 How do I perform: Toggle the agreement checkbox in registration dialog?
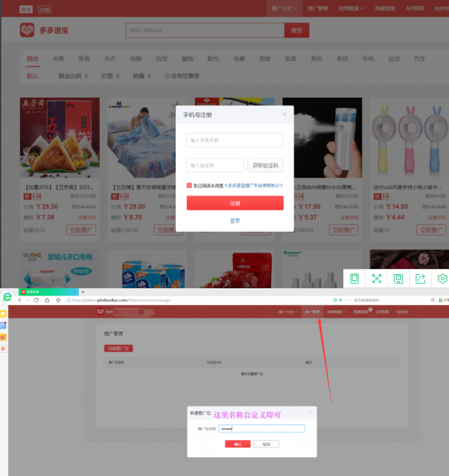click(190, 186)
